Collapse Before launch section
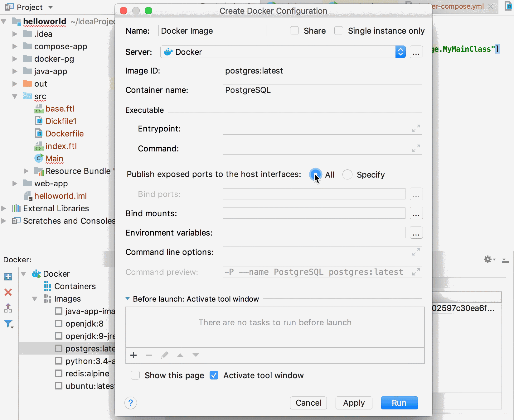The image size is (514, 420). click(128, 298)
